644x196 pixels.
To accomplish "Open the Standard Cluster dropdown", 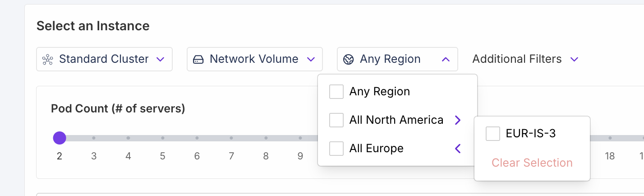I will [x=104, y=59].
